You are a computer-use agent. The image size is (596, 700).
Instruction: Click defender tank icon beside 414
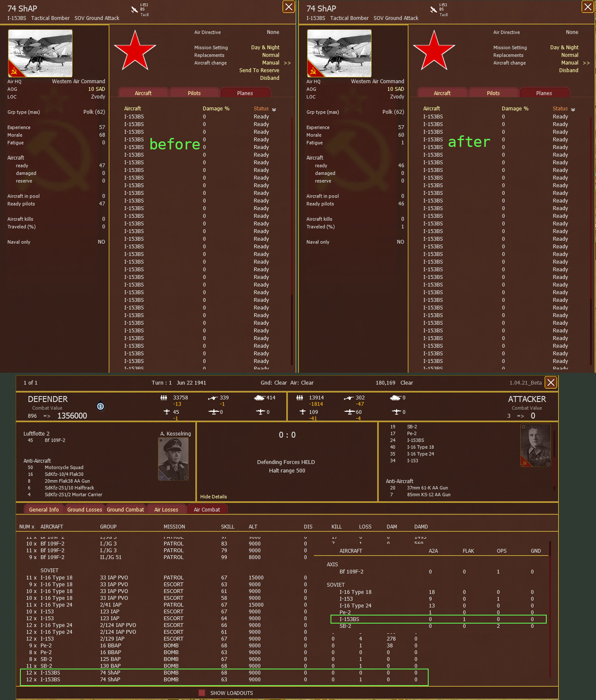coord(260,398)
